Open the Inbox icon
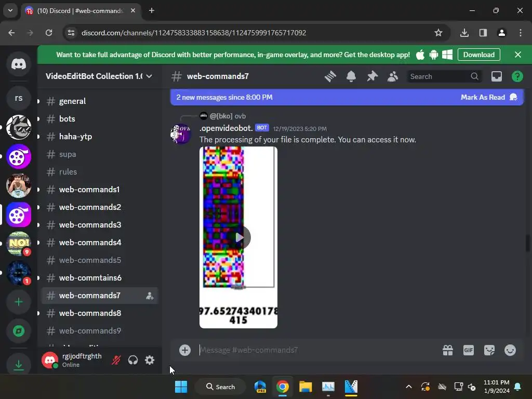532x399 pixels. [496, 76]
